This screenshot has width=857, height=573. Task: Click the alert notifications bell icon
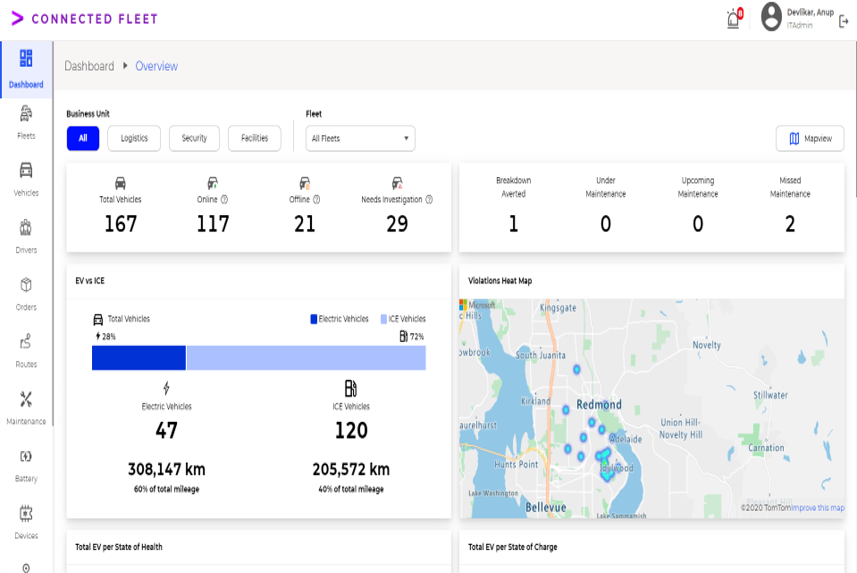point(734,19)
